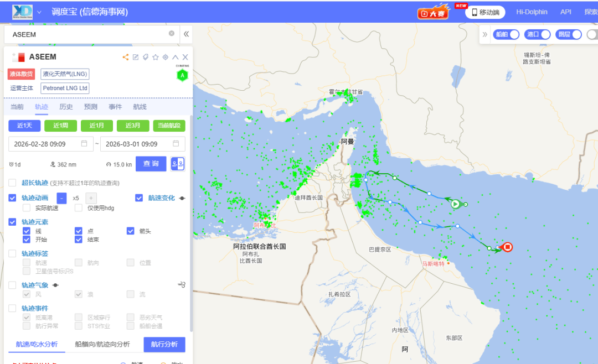The image size is (598, 364).
Task: Click the star icon to favorite ASEEM
Action: [x=156, y=57]
